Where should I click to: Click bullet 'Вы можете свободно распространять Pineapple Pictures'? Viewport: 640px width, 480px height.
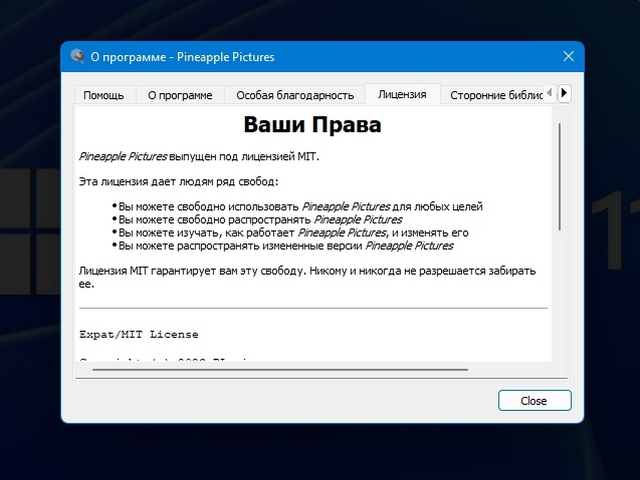260,220
